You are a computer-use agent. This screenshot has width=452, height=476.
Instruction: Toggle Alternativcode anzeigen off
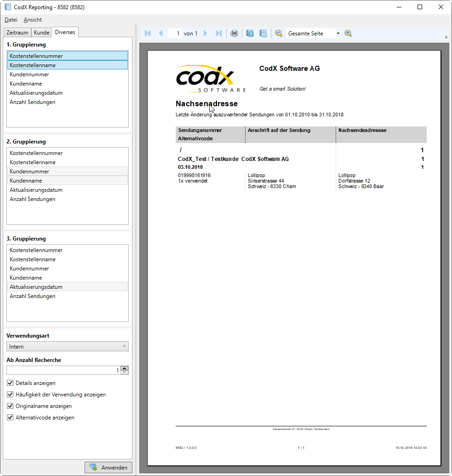[x=10, y=417]
